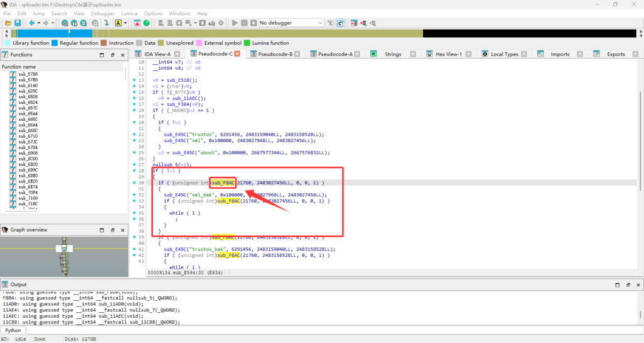Open the Lumina menu
Viewport: 644px width, 343px height.
coord(130,14)
